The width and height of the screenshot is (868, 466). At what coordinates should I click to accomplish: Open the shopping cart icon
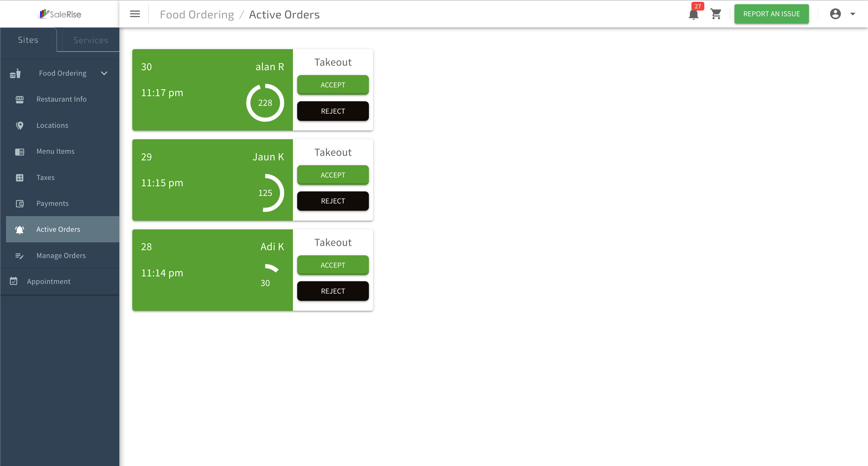click(x=716, y=14)
